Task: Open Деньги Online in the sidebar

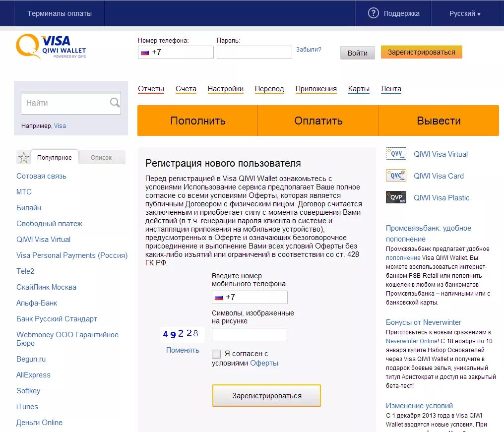Action: [39, 423]
